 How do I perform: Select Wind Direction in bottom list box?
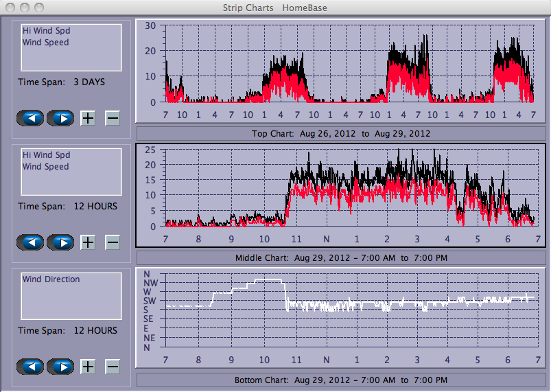click(x=51, y=279)
